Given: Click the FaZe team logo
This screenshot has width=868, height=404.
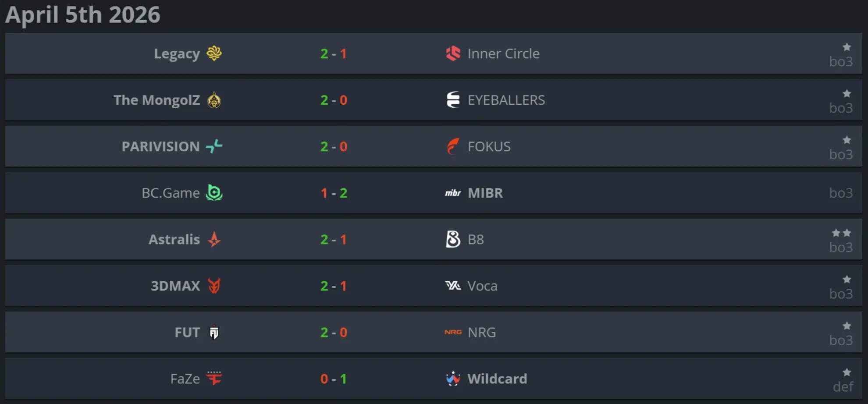Looking at the screenshot, I should point(214,379).
